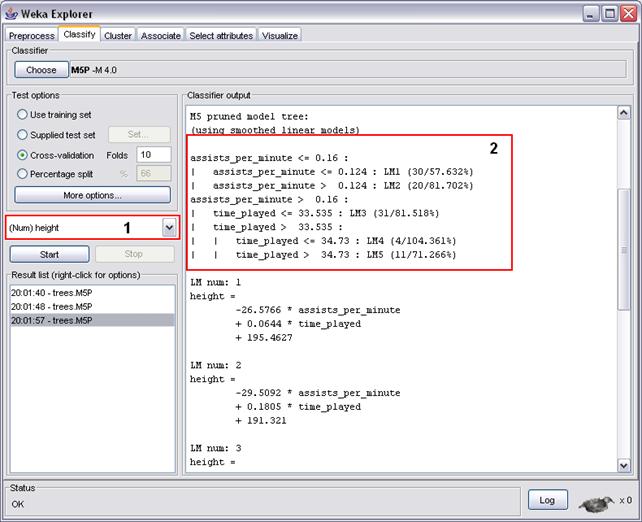Choose the Cross-validation radio button

23,155
